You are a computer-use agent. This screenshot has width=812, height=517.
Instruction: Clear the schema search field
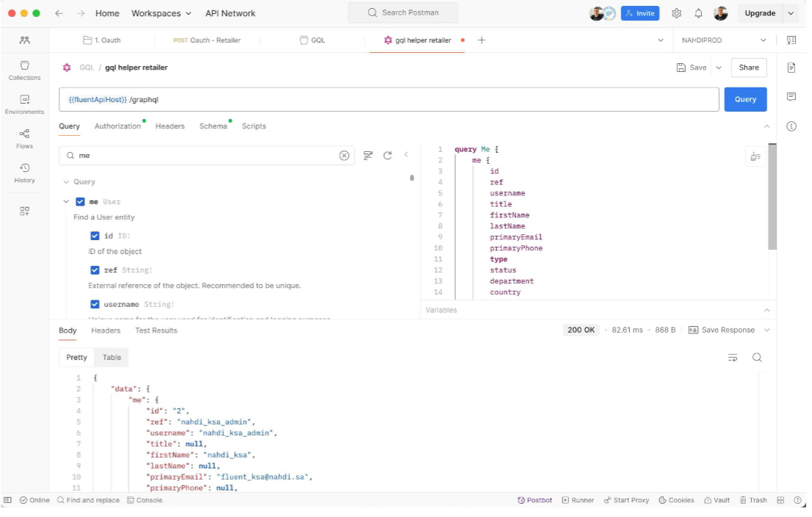coord(344,156)
